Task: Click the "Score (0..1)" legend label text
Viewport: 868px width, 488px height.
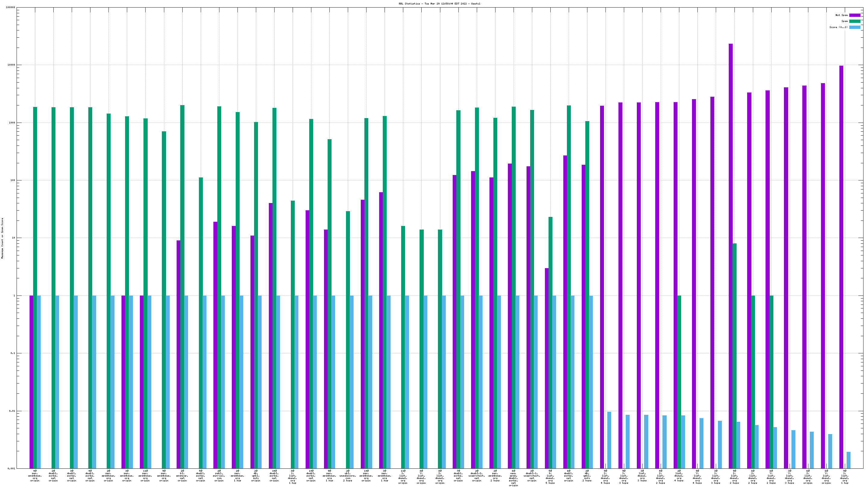Action: (838, 27)
